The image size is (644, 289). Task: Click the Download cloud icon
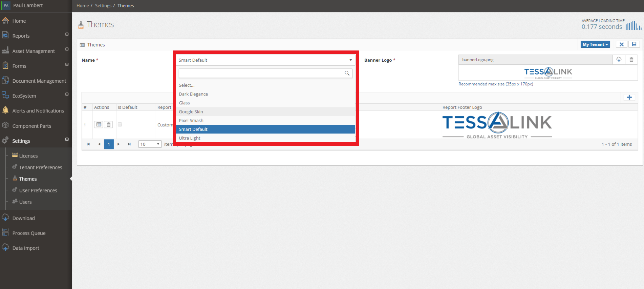coord(5,218)
